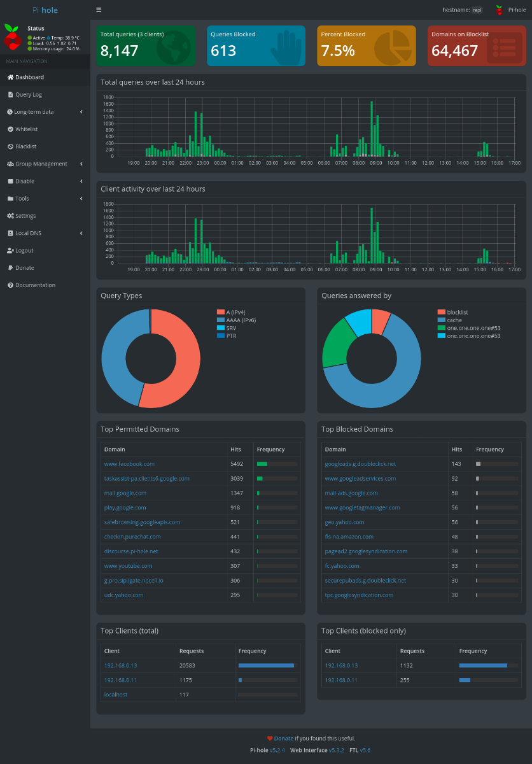The height and width of the screenshot is (764, 532).
Task: Click the Blacklist ban icon
Action: point(10,146)
